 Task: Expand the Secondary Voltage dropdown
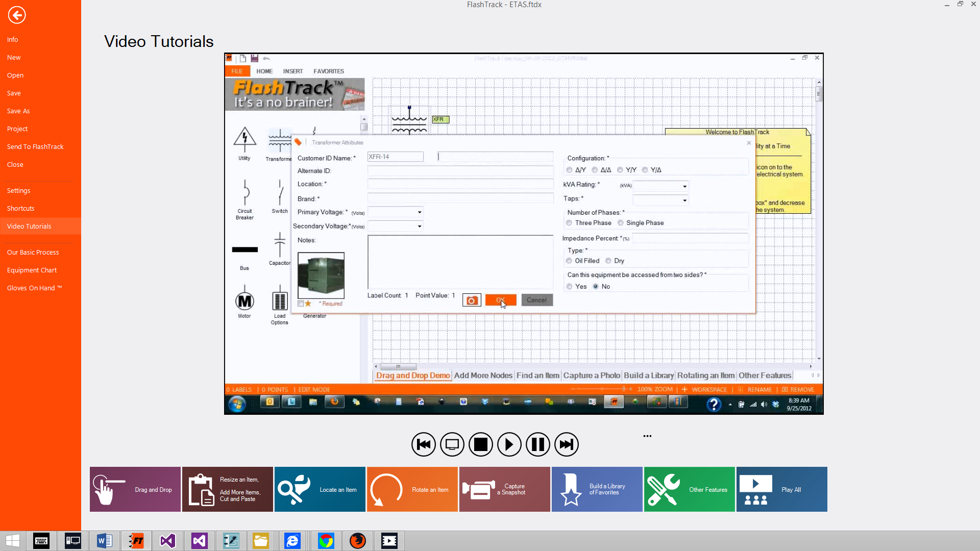[420, 226]
